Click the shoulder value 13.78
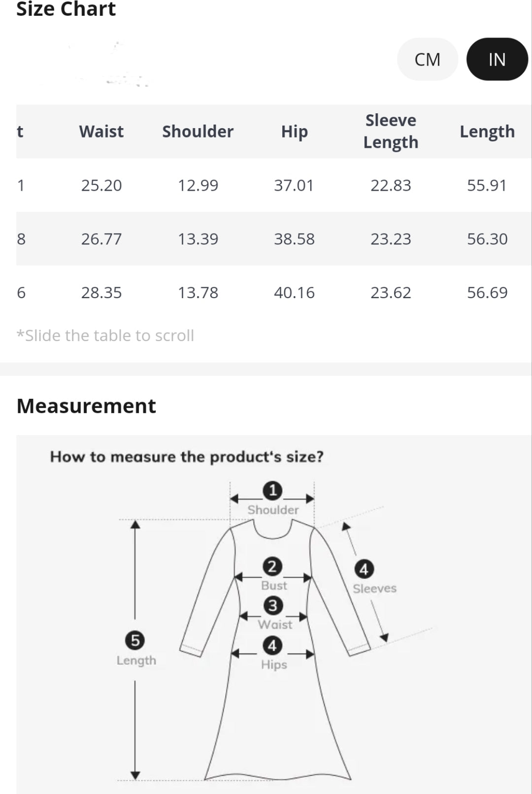The height and width of the screenshot is (794, 532). point(198,293)
